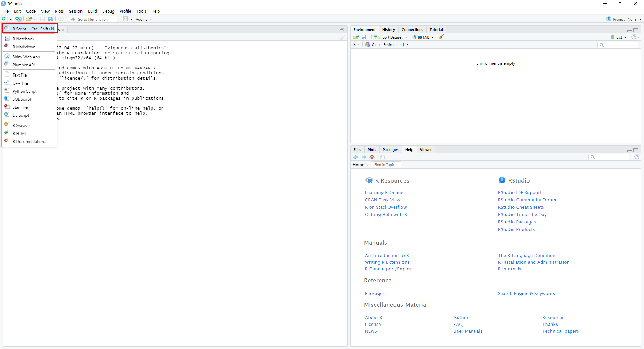The height and width of the screenshot is (349, 644).
Task: Choose R Notebook from the menu
Action: pos(30,39)
